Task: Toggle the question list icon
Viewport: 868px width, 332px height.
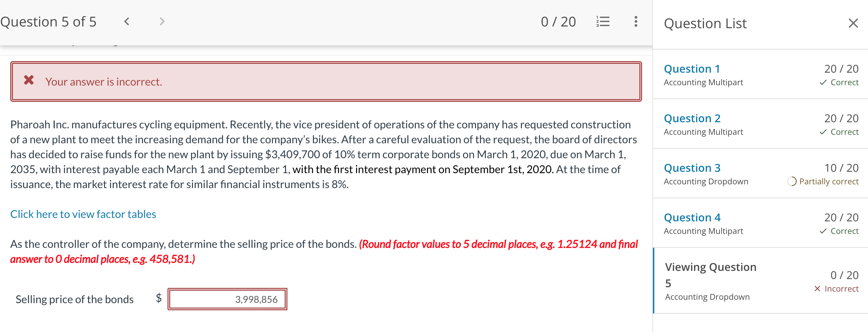Action: point(603,22)
